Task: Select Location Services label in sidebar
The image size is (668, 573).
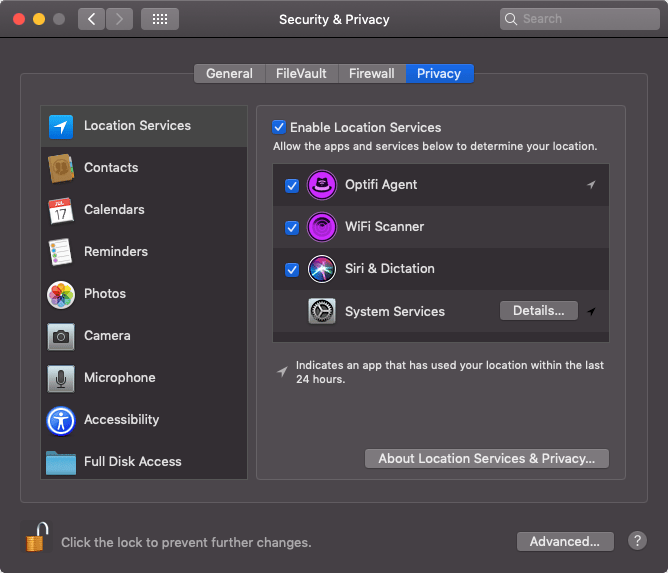Action: click(137, 126)
